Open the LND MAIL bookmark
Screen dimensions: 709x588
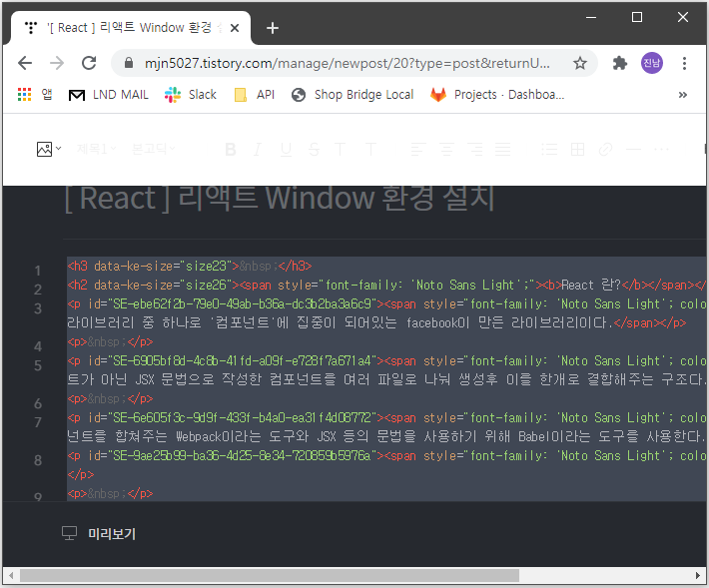coord(109,95)
